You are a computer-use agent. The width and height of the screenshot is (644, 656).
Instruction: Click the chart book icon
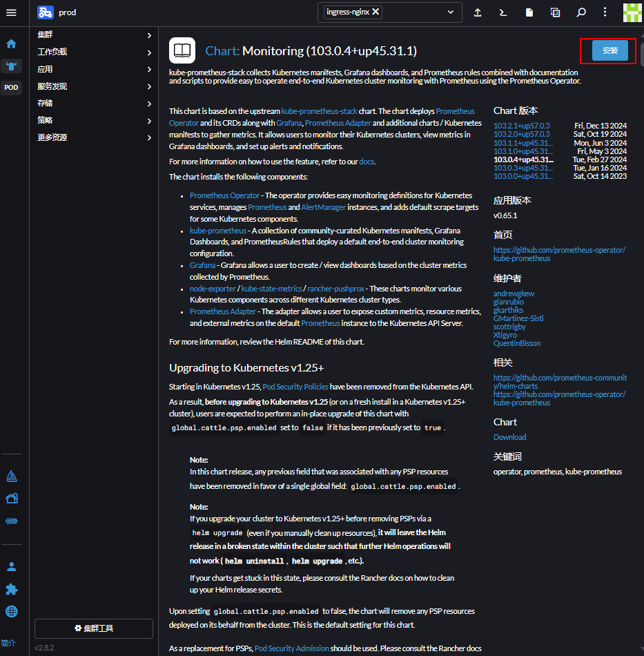click(x=182, y=50)
